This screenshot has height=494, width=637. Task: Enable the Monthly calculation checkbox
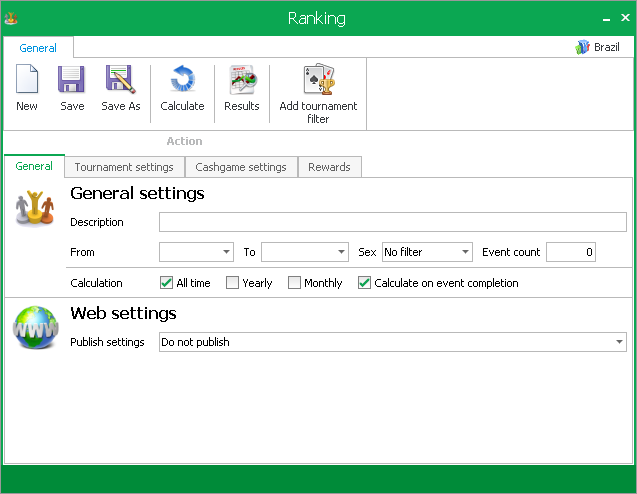tap(294, 282)
